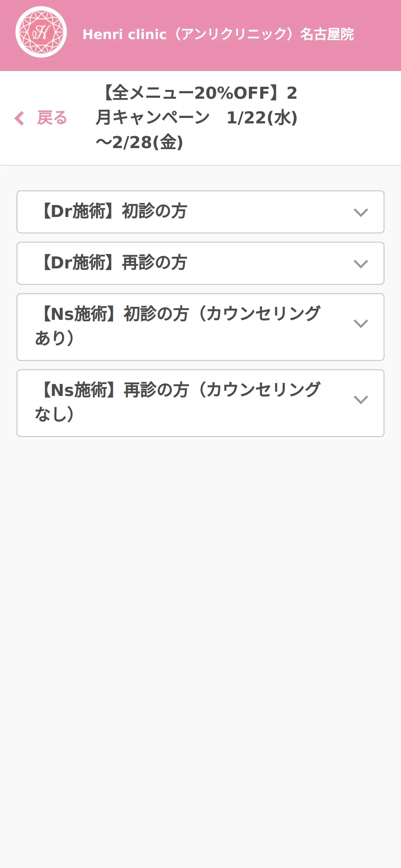Click the 1/22(水) start date text
401x868 pixels.
262,118
